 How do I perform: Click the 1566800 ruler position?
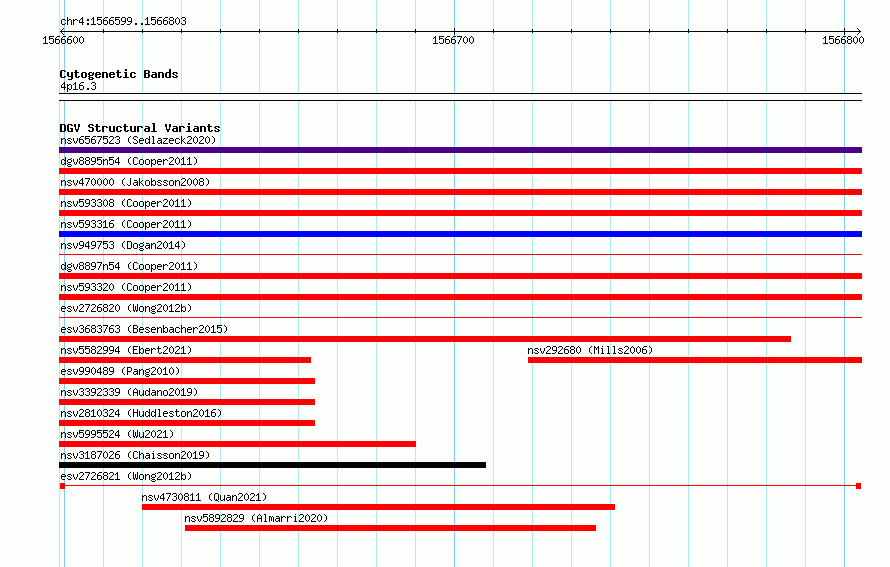pos(843,40)
